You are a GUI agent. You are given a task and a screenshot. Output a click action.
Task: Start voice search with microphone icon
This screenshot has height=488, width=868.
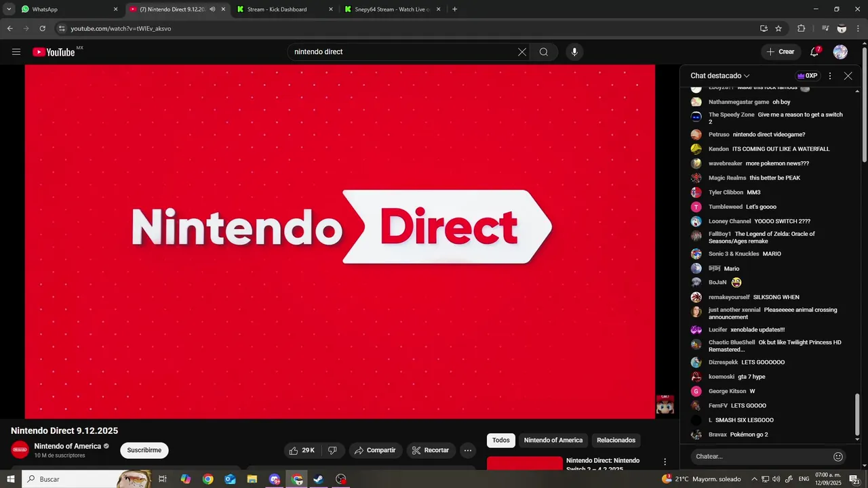pyautogui.click(x=574, y=52)
